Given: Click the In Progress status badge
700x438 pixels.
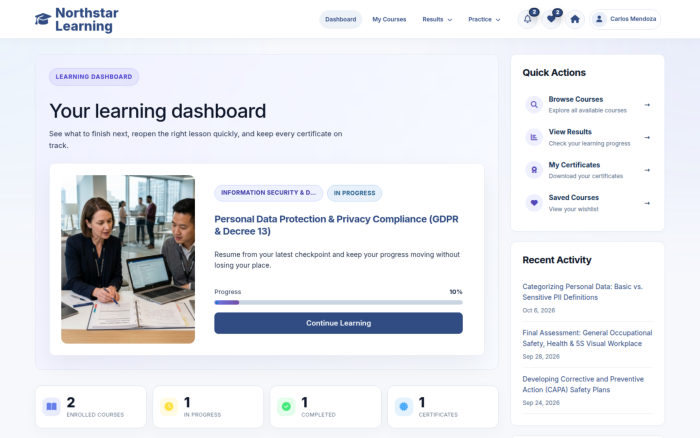Looking at the screenshot, I should pos(354,193).
